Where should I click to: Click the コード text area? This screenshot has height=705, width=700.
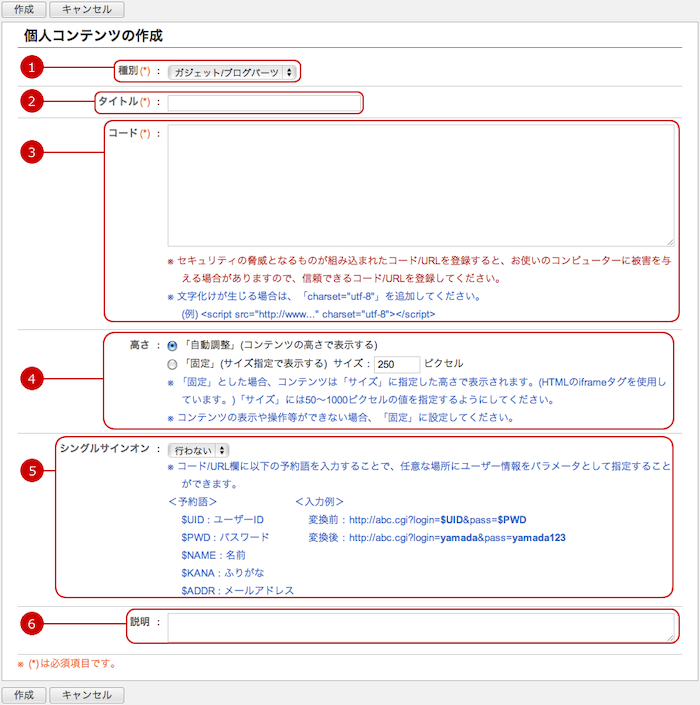click(x=421, y=185)
